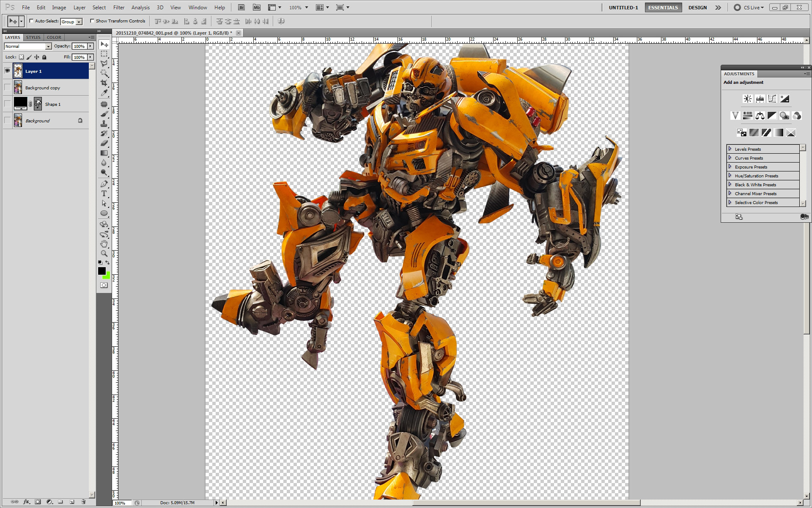
Task: Select the Move tool in the toolbox
Action: point(104,44)
